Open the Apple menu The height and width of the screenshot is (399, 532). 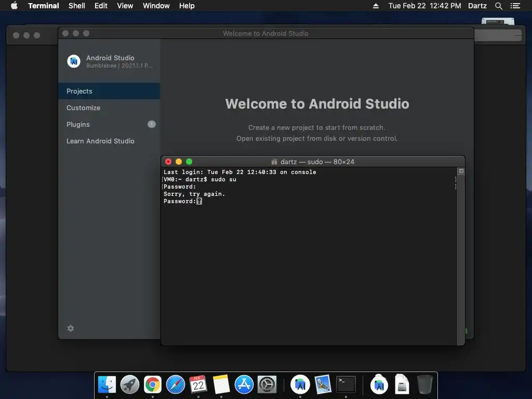tap(14, 6)
